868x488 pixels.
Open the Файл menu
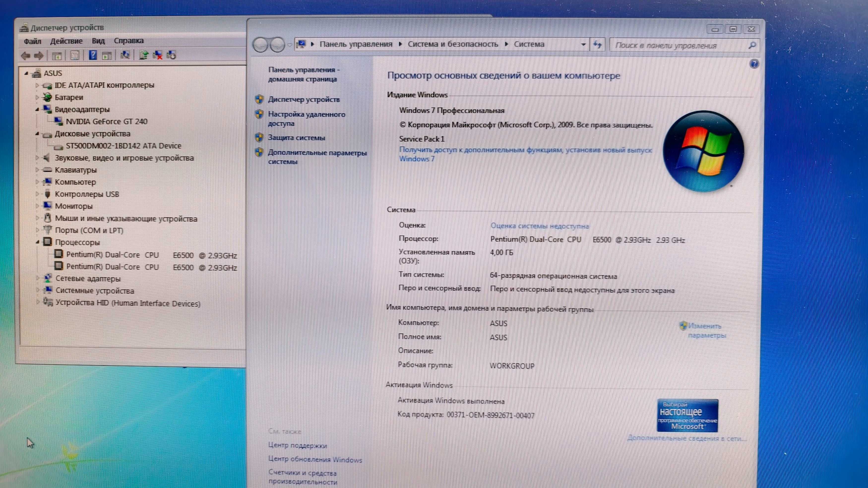pos(32,41)
